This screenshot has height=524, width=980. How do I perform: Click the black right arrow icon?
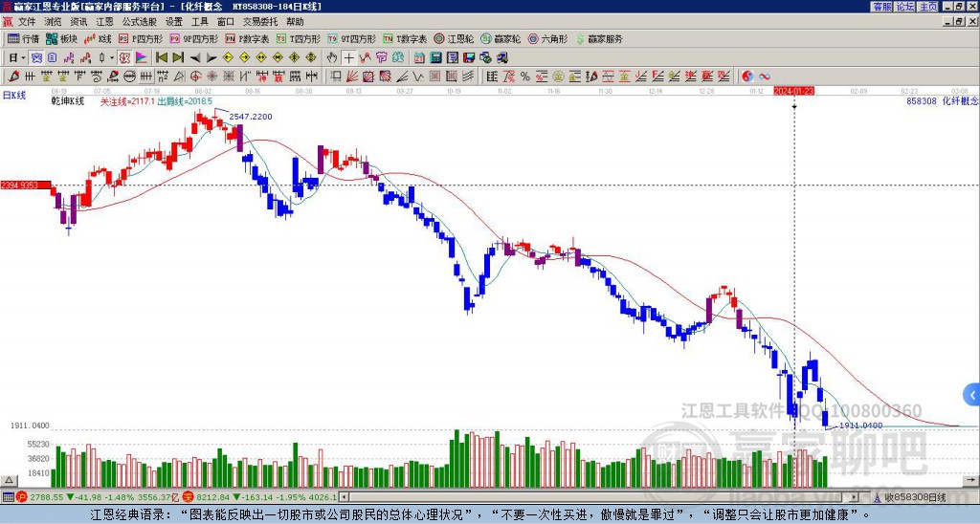212,58
